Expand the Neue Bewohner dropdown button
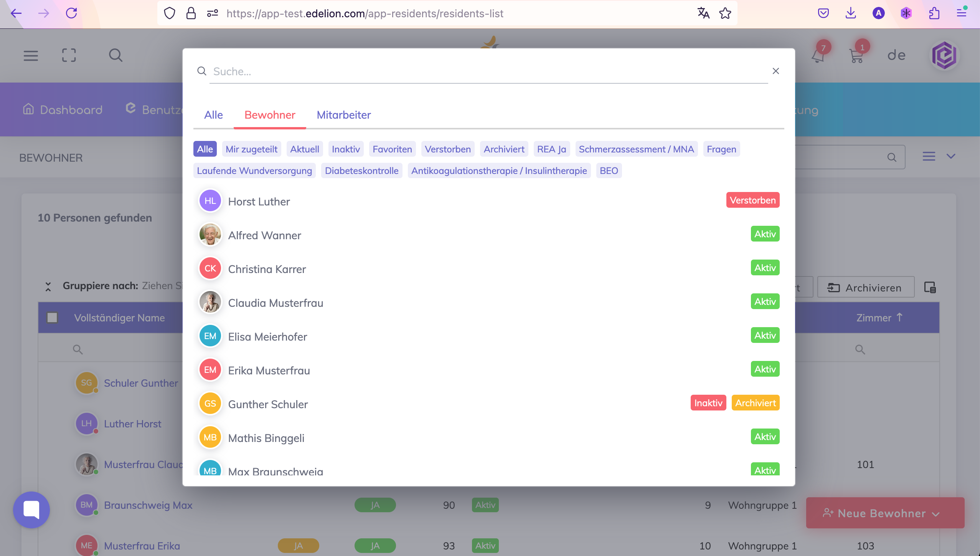The height and width of the screenshot is (556, 980). 885,513
